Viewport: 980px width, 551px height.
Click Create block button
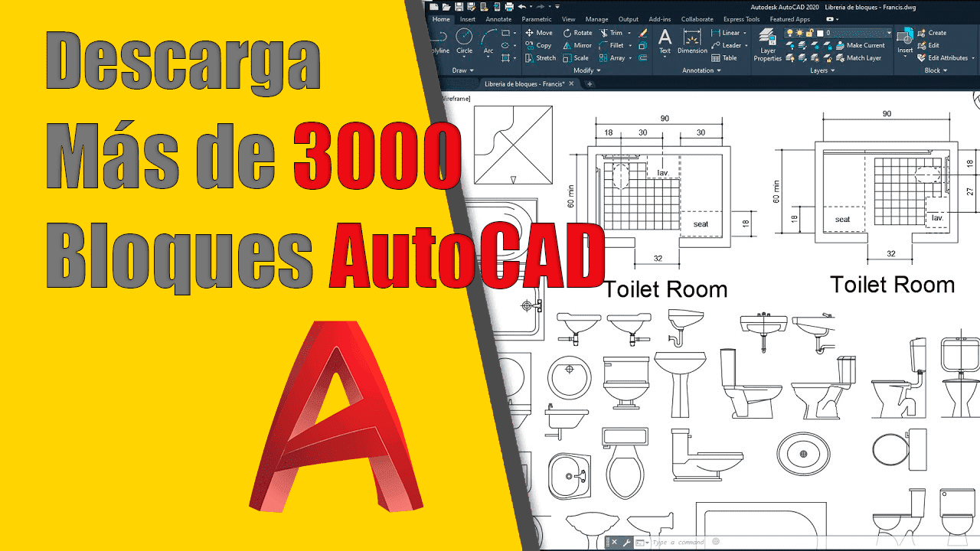[932, 33]
